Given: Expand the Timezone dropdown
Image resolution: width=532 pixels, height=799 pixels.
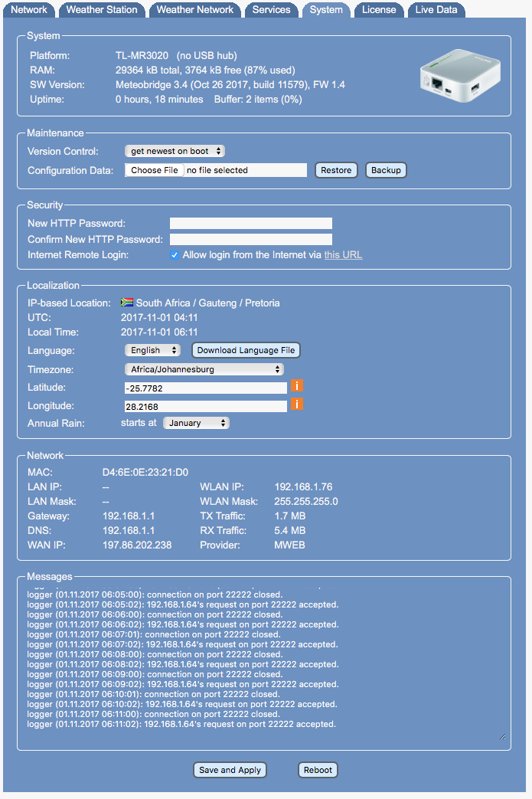Looking at the screenshot, I should (x=204, y=369).
